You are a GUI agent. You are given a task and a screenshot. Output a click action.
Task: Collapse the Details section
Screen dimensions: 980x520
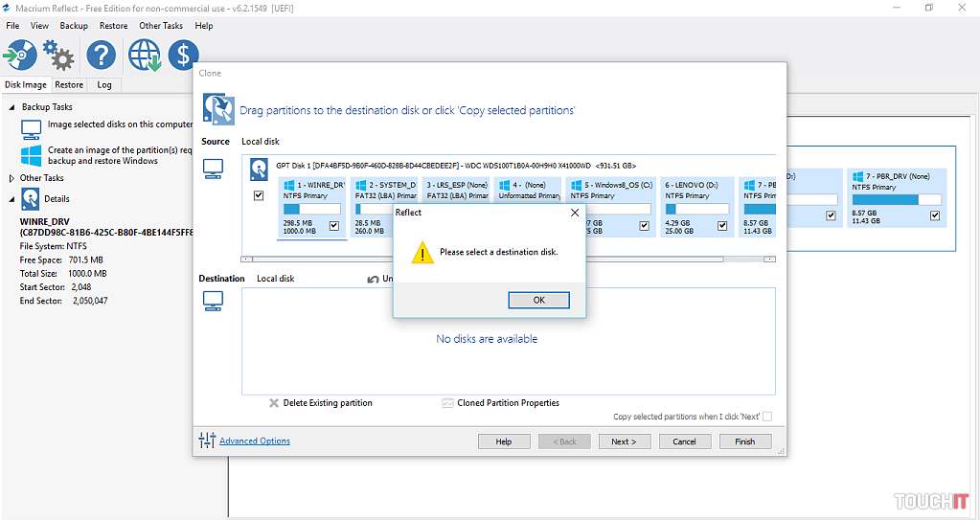pyautogui.click(x=12, y=199)
